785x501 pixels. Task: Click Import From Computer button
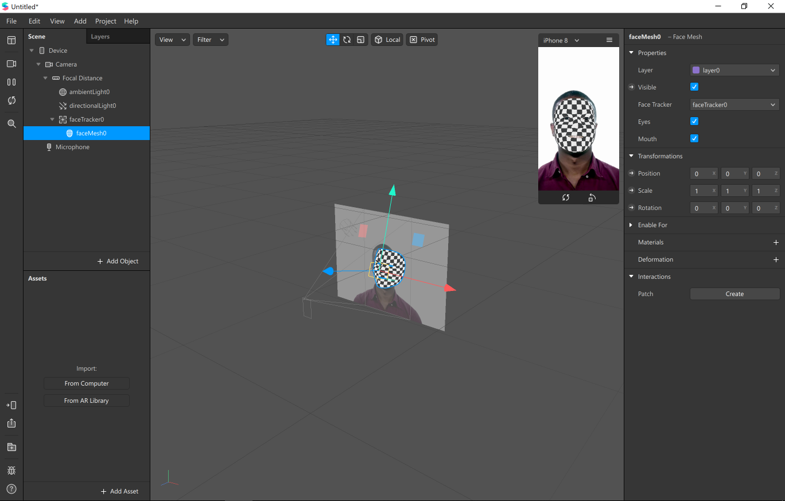point(87,383)
